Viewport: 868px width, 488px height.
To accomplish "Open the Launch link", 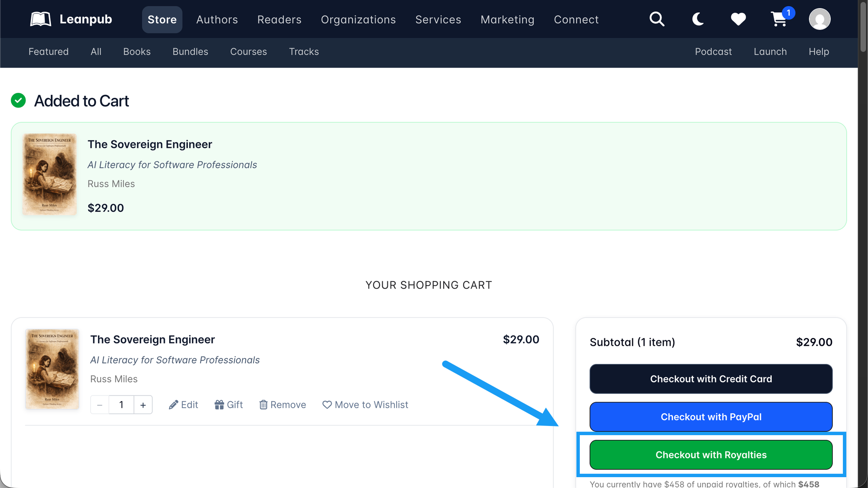I will pyautogui.click(x=770, y=52).
